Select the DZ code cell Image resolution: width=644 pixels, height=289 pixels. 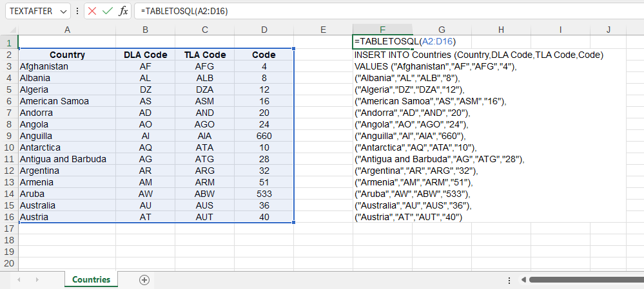[x=146, y=89]
